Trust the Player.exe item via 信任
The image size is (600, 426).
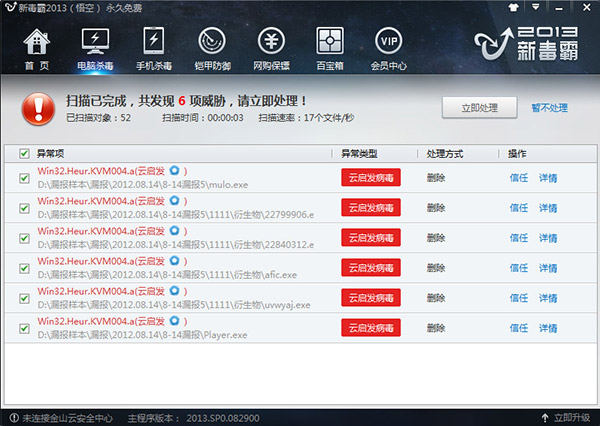(x=519, y=328)
